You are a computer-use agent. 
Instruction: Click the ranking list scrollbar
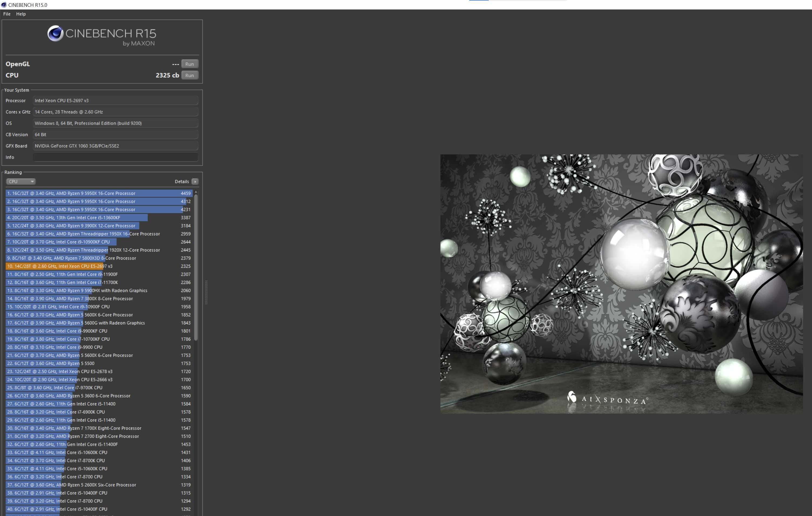point(196,268)
